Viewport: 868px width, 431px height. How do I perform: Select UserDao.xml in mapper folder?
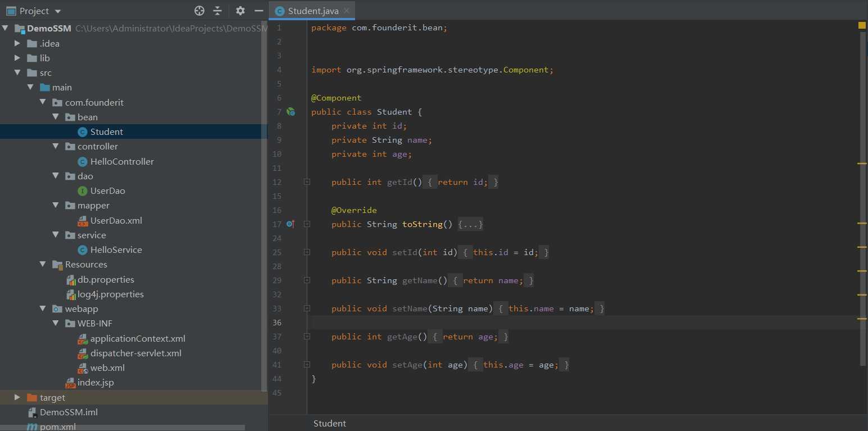pos(116,220)
